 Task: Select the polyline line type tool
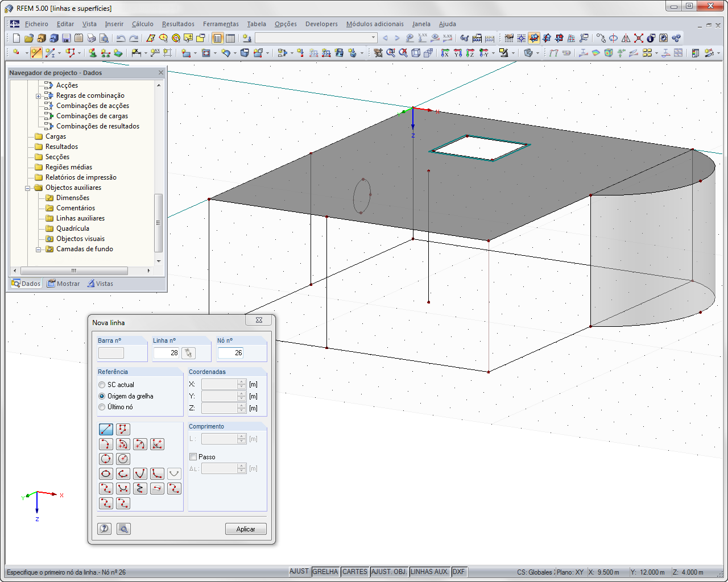(x=123, y=429)
